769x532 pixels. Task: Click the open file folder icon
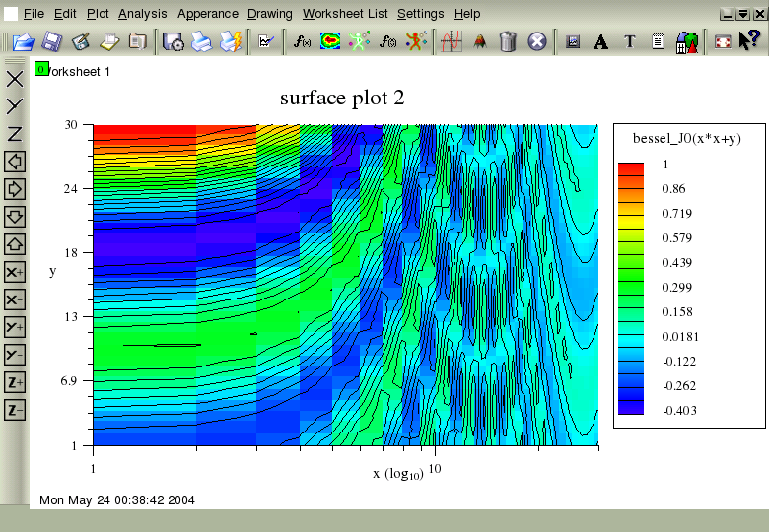coord(23,42)
